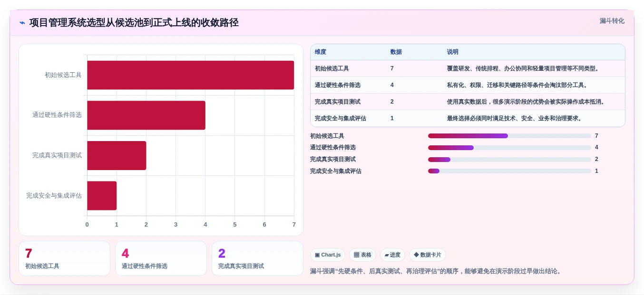Click the chart y-axis label 初始候选工具
Image resolution: width=644 pixels, height=295 pixels.
tap(63, 75)
